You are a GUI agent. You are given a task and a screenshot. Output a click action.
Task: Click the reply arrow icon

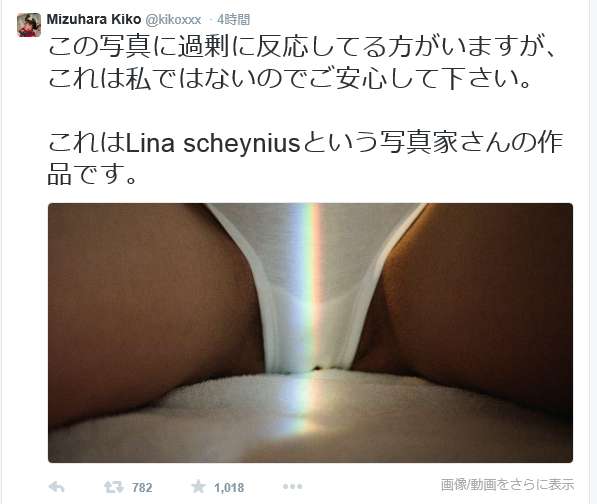(x=56, y=487)
